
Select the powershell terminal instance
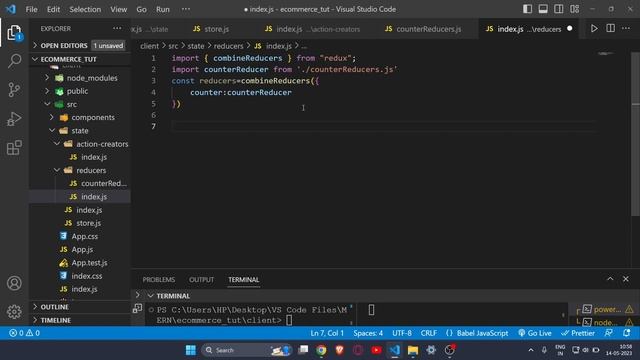pyautogui.click(x=607, y=309)
